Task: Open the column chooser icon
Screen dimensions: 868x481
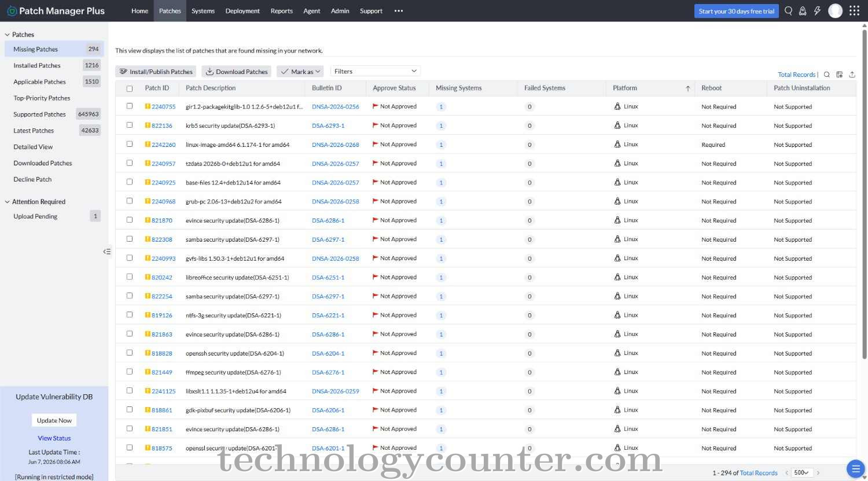Action: coord(840,75)
